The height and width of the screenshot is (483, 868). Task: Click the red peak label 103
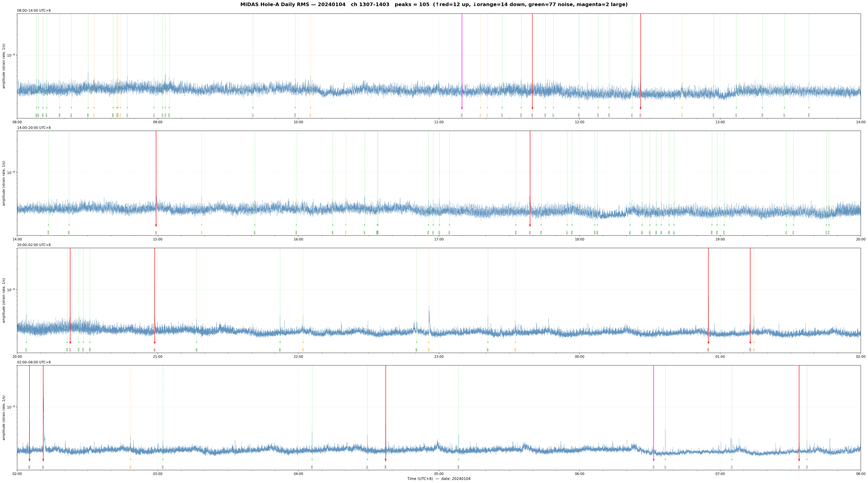click(799, 467)
